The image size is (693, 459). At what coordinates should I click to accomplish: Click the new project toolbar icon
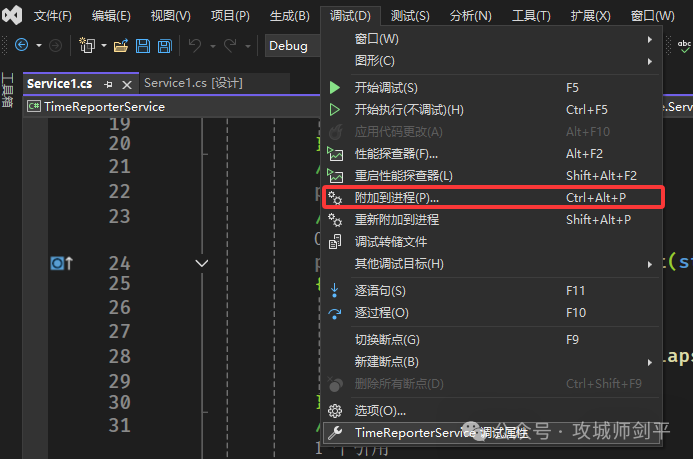[x=87, y=45]
